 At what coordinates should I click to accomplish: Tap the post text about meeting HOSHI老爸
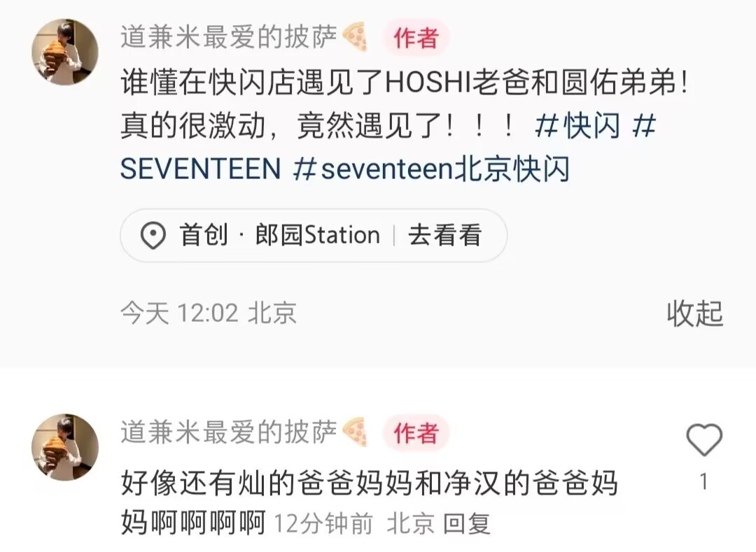pos(404,104)
